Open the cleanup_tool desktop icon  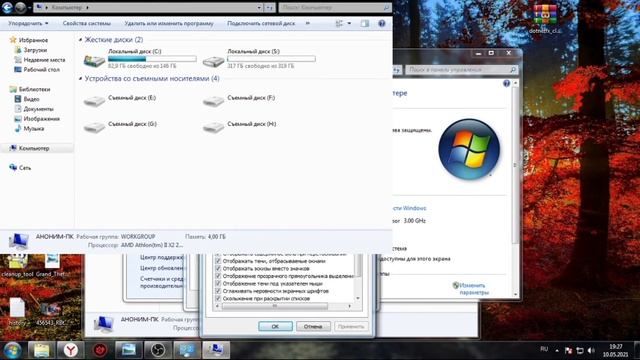point(17,265)
